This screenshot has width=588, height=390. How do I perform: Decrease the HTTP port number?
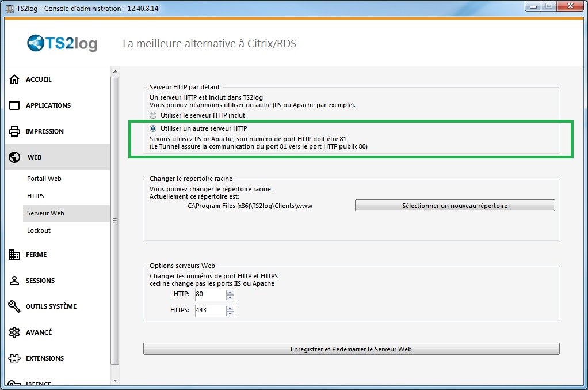click(x=230, y=297)
